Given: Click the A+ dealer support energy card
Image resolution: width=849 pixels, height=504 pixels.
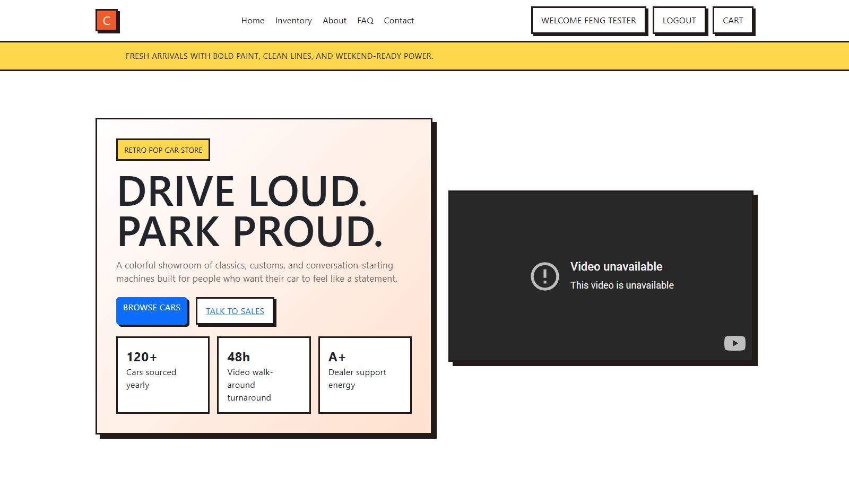Looking at the screenshot, I should pos(365,375).
